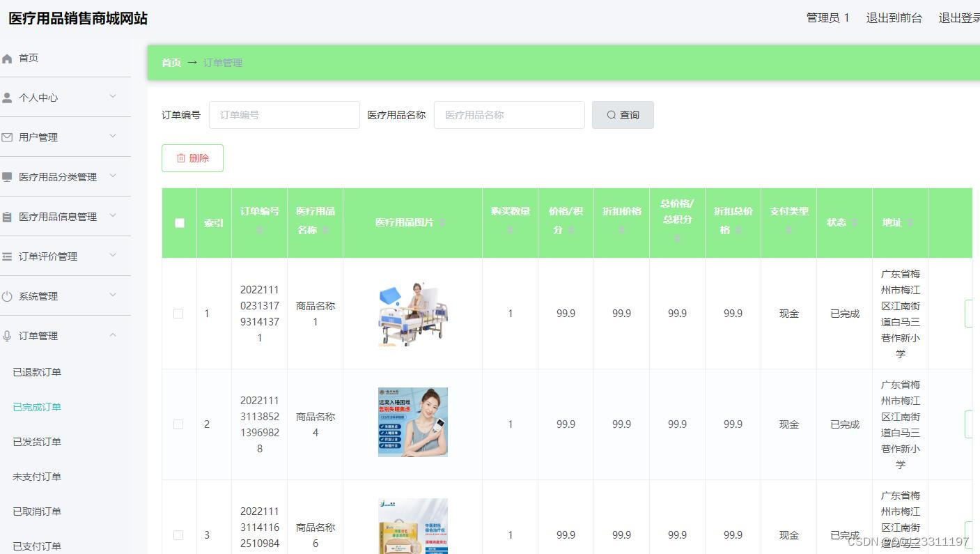Click the power icon for 系统管理
This screenshot has width=980, height=554.
(x=7, y=297)
